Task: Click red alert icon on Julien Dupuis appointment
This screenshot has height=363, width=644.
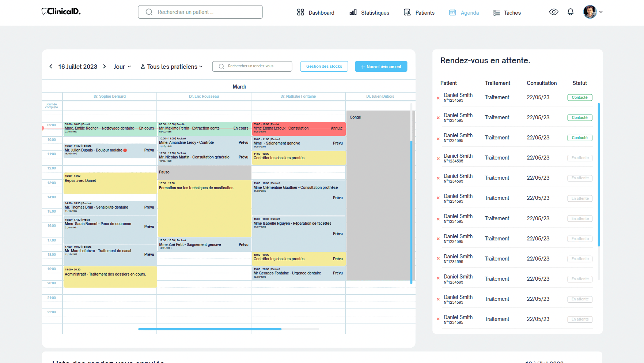Action: click(125, 150)
